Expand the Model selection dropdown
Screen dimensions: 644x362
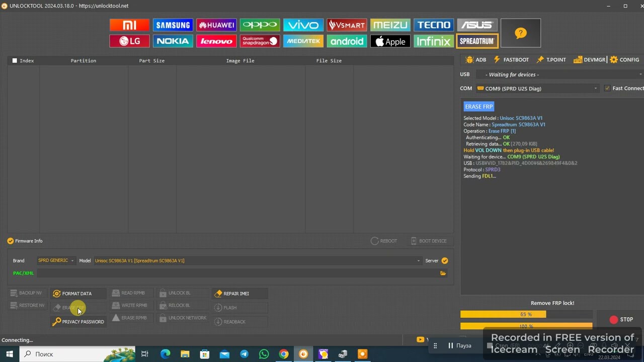tap(418, 260)
